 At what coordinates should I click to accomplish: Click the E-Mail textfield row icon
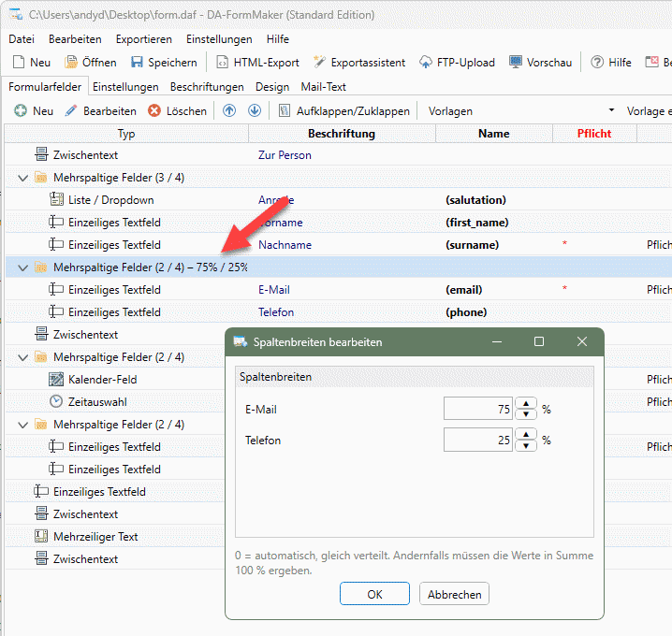56,290
